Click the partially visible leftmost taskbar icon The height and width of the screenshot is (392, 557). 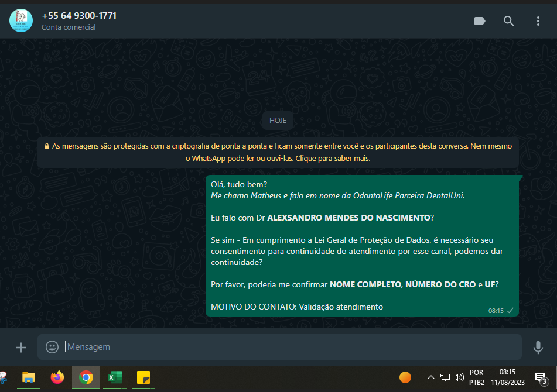(3, 377)
